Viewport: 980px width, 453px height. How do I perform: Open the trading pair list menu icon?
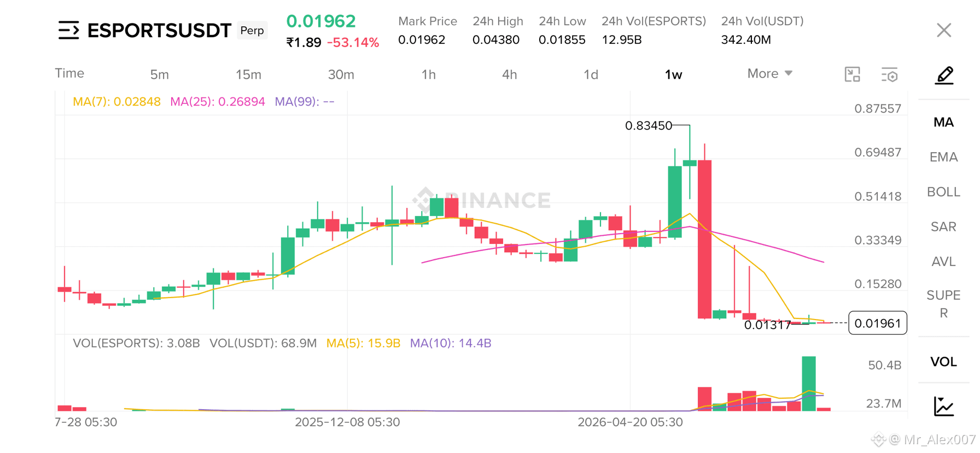(x=68, y=30)
